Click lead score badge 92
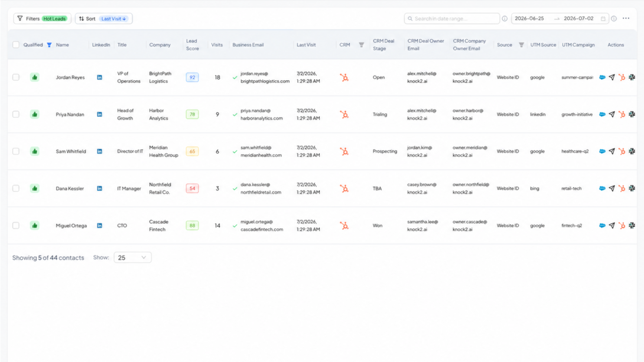Image resolution: width=644 pixels, height=362 pixels. coord(192,77)
